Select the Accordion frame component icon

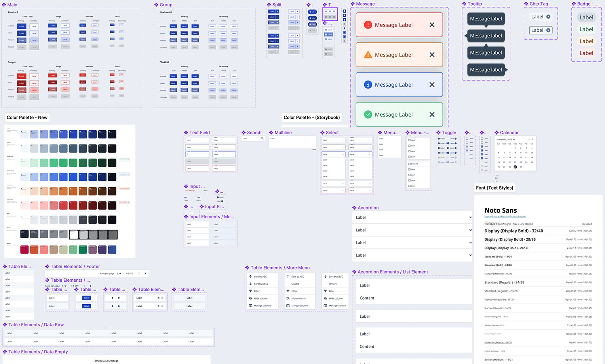pos(354,208)
